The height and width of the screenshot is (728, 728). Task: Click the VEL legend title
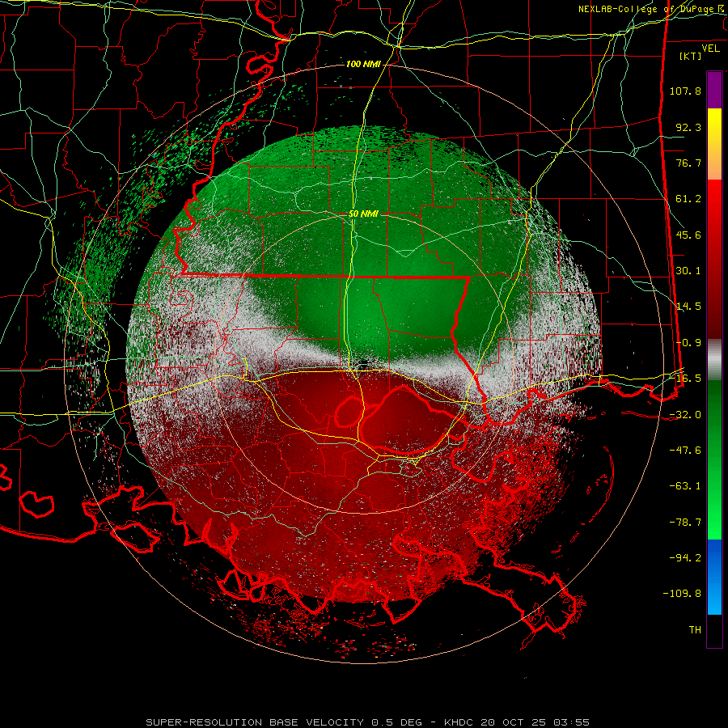pos(710,49)
